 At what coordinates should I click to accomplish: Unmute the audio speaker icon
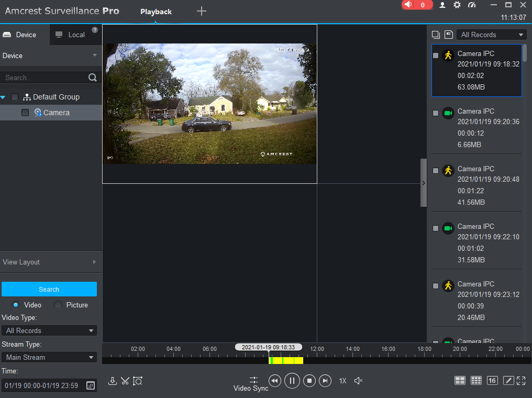tap(359, 381)
